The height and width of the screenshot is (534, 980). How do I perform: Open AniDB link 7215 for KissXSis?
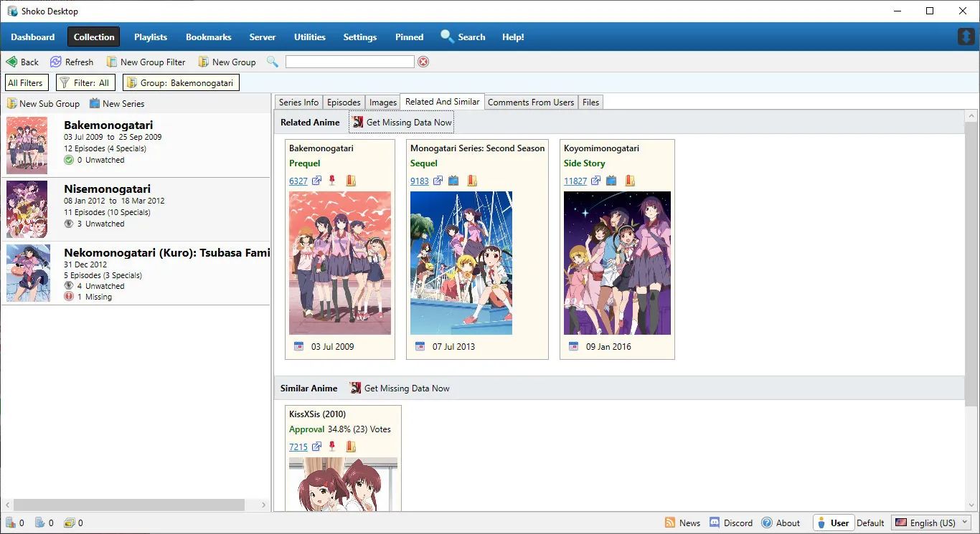pos(298,447)
